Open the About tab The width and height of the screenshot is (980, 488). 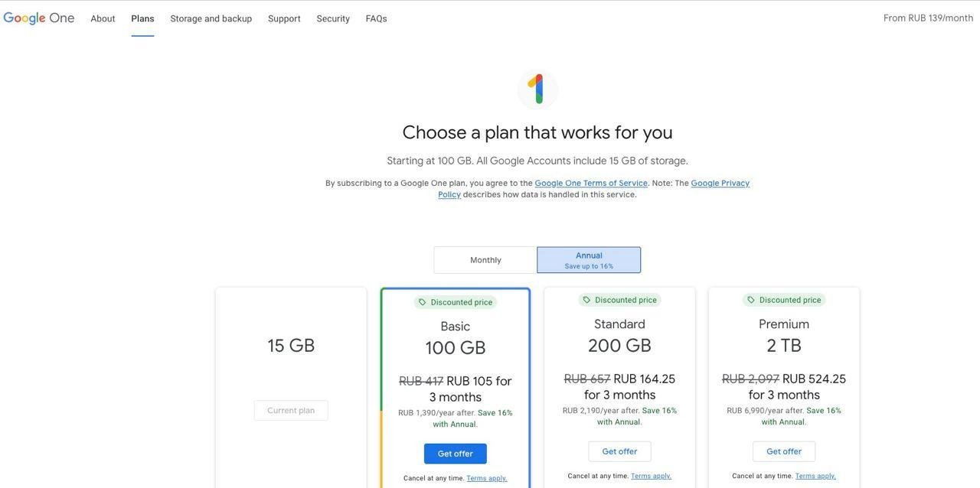[x=103, y=18]
